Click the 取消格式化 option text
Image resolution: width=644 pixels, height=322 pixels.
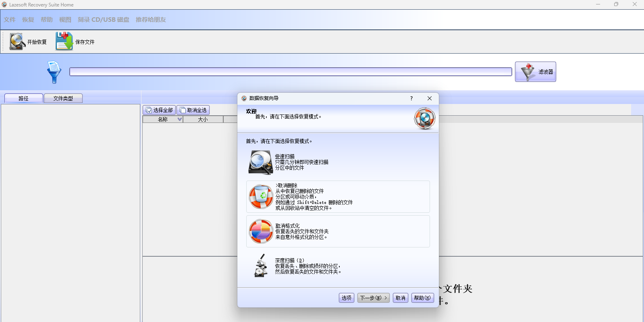coord(302,231)
